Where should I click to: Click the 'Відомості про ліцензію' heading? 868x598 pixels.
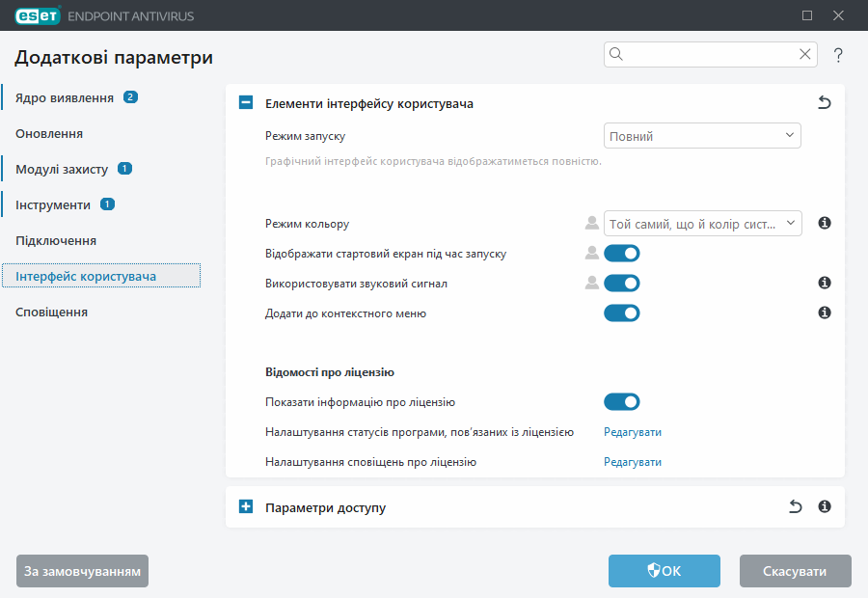click(x=330, y=372)
